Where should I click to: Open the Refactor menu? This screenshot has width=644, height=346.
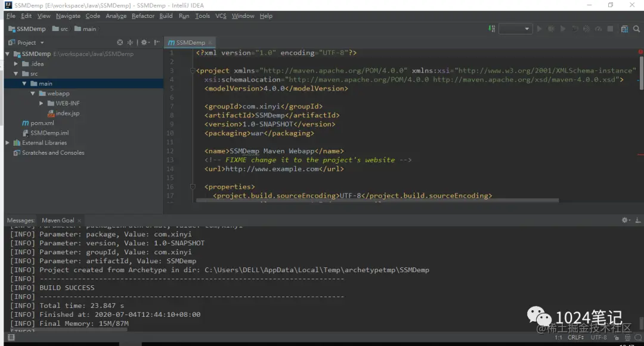click(143, 16)
